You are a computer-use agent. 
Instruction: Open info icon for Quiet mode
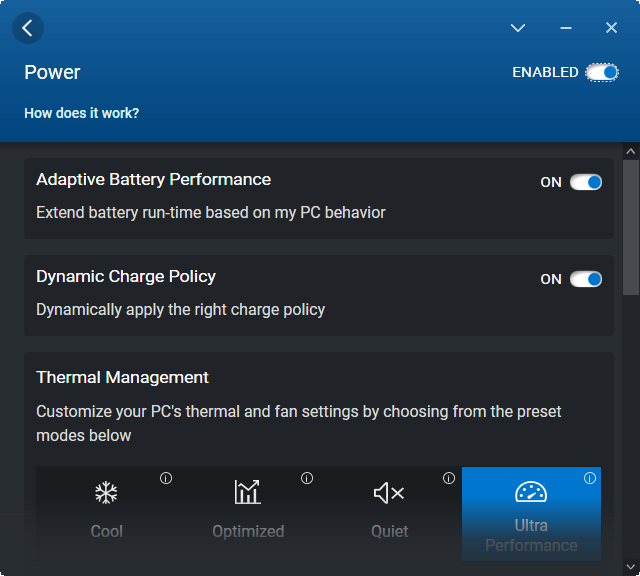[x=449, y=478]
